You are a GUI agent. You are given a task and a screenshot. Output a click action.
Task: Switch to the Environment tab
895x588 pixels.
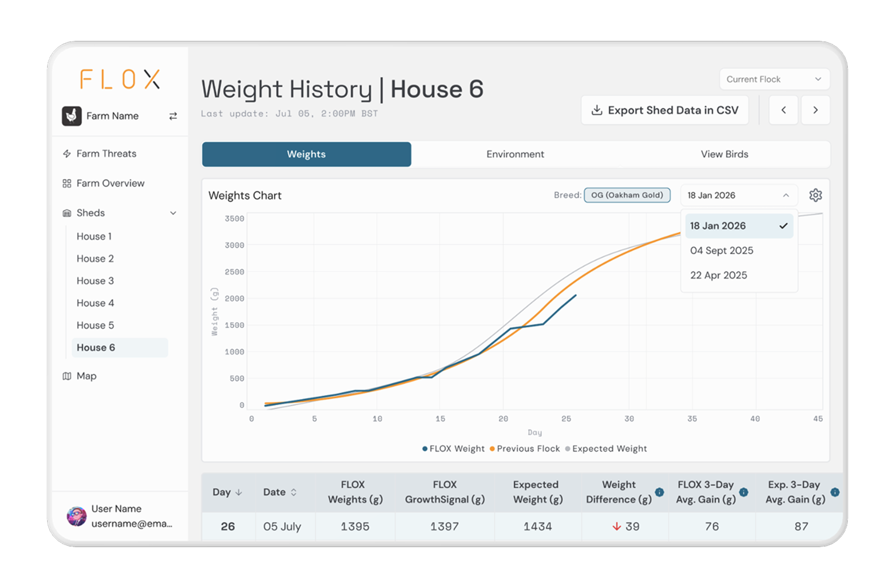tap(515, 154)
